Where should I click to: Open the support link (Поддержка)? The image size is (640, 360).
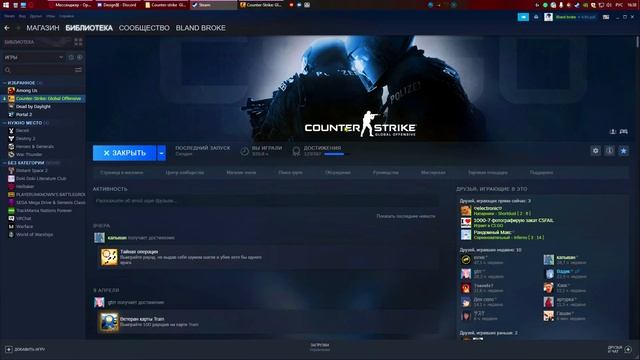coord(542,173)
